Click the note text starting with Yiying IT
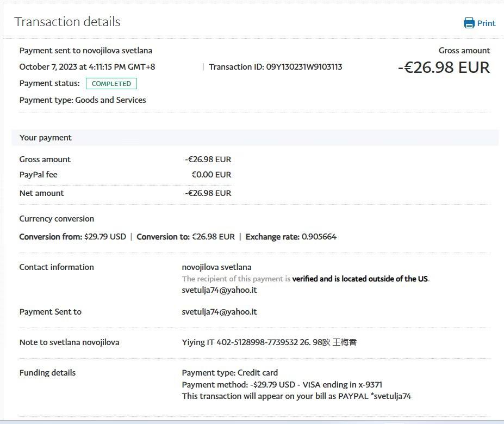504x424 pixels. coord(269,342)
